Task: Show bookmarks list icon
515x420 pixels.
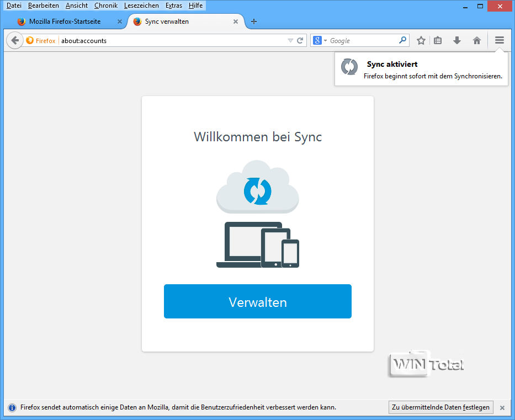Action: coord(438,40)
